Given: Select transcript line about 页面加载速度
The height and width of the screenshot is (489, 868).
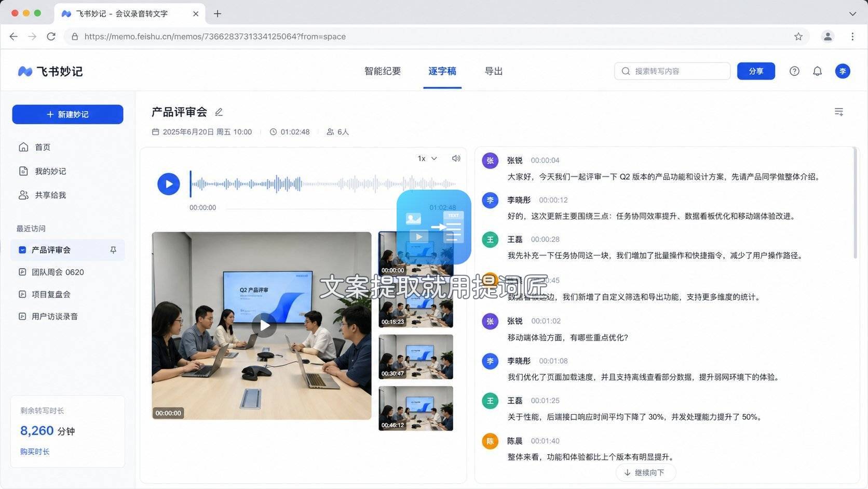Looking at the screenshot, I should point(644,377).
